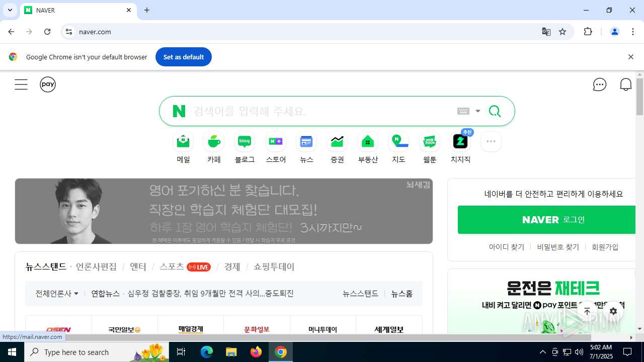Click the English study banner advertisement
This screenshot has height=362, width=644.
click(224, 211)
